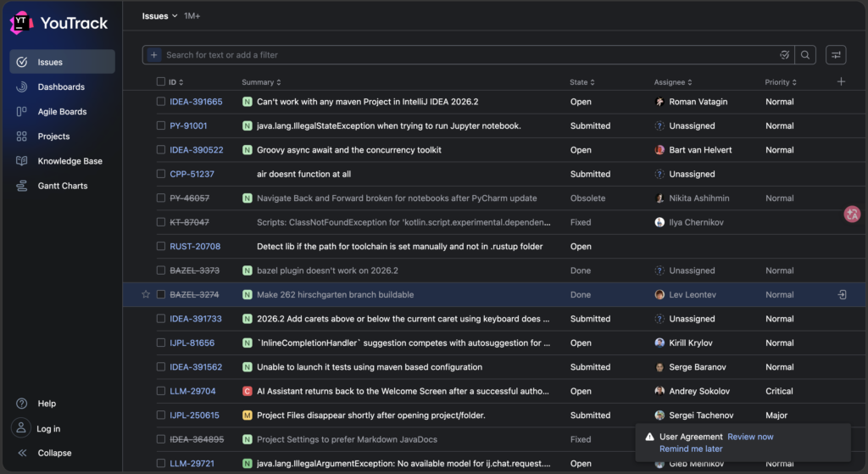This screenshot has height=474, width=868.
Task: Check the box for CPP-51237
Action: 160,174
